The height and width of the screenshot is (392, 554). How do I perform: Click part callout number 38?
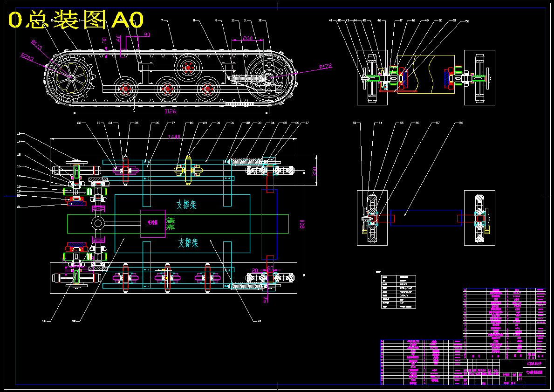tap(44, 321)
